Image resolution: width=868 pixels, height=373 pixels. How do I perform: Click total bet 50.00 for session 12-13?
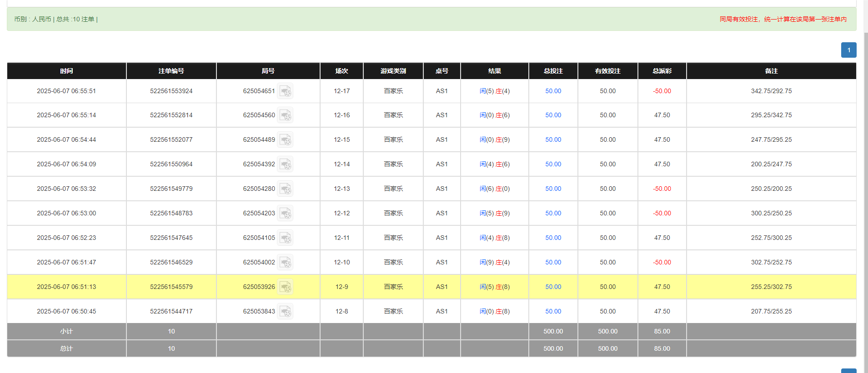tap(553, 189)
